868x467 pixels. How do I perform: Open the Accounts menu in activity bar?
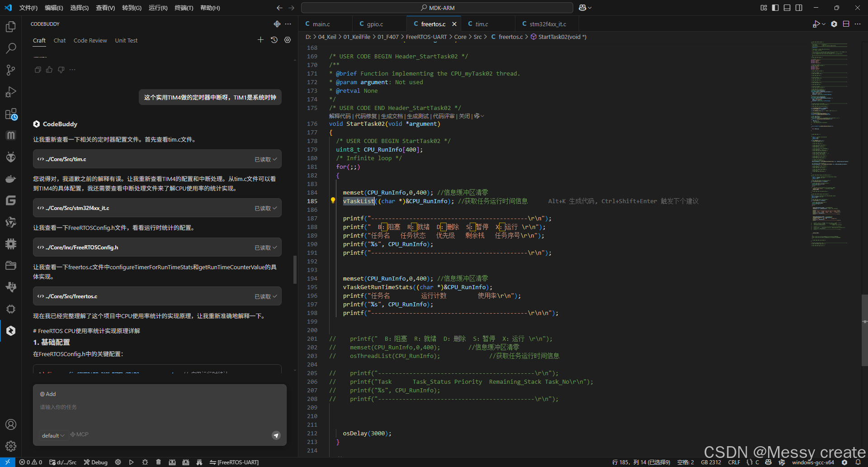click(x=11, y=424)
